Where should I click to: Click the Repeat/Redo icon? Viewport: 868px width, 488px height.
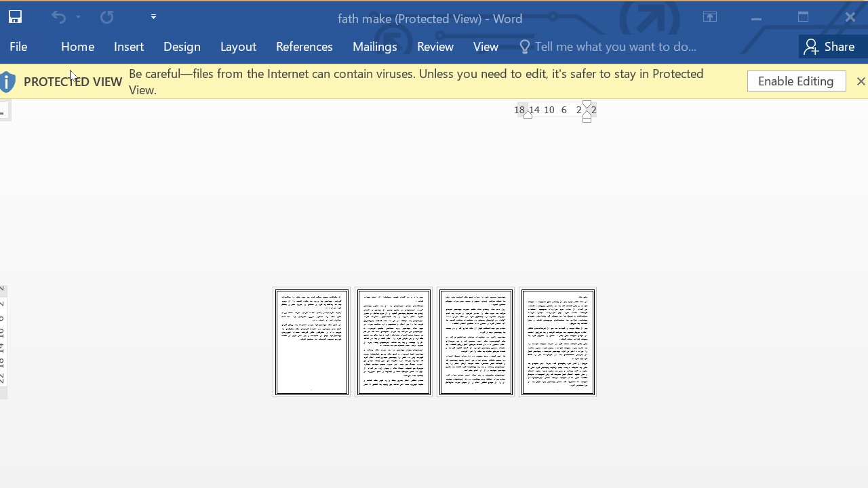pyautogui.click(x=106, y=17)
